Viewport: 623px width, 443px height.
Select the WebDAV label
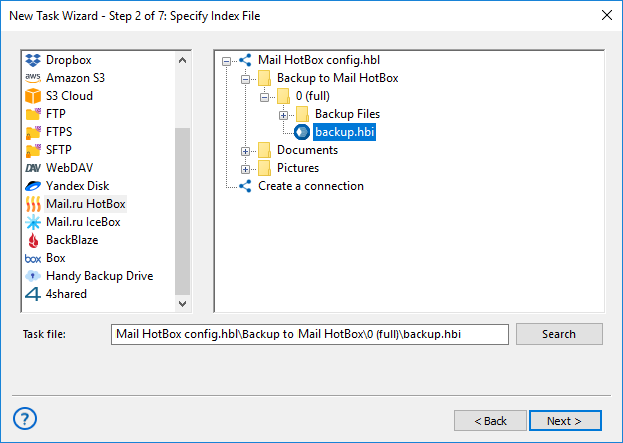[x=70, y=168]
